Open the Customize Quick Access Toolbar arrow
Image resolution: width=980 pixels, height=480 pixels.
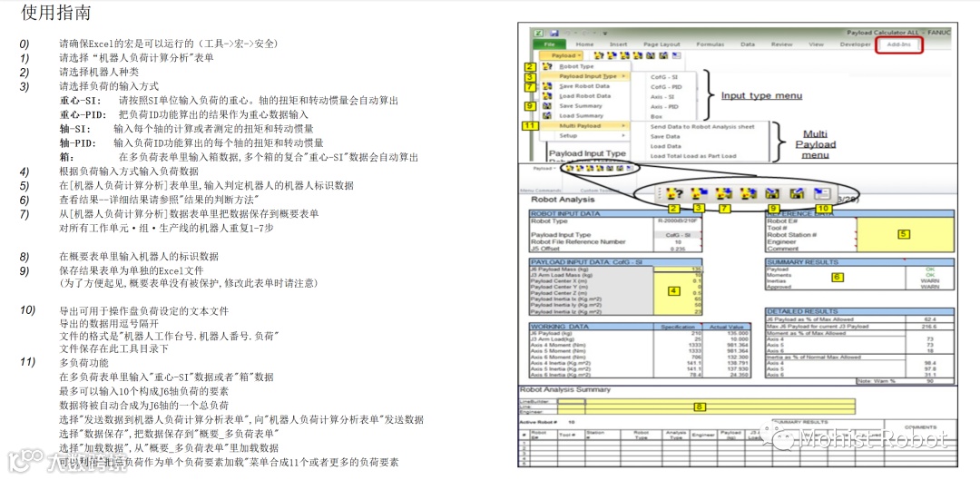pyautogui.click(x=605, y=33)
